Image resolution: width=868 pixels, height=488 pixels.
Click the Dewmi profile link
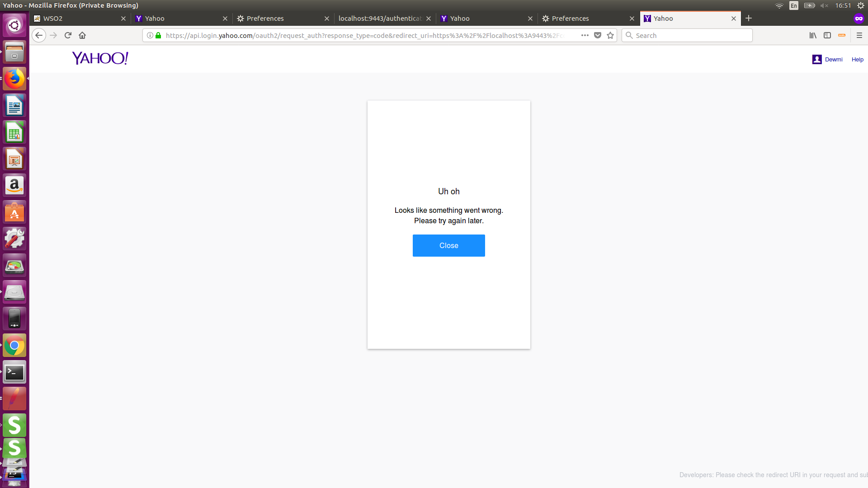point(833,60)
